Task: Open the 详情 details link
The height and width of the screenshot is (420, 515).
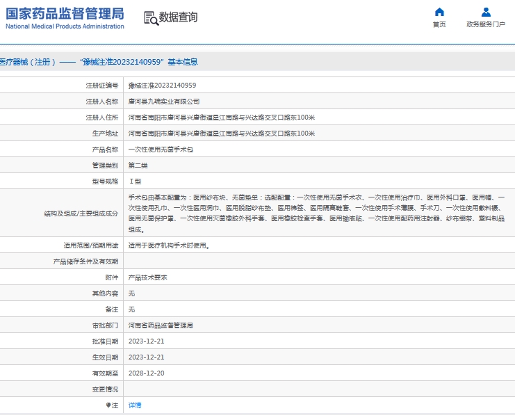Action: 135,405
